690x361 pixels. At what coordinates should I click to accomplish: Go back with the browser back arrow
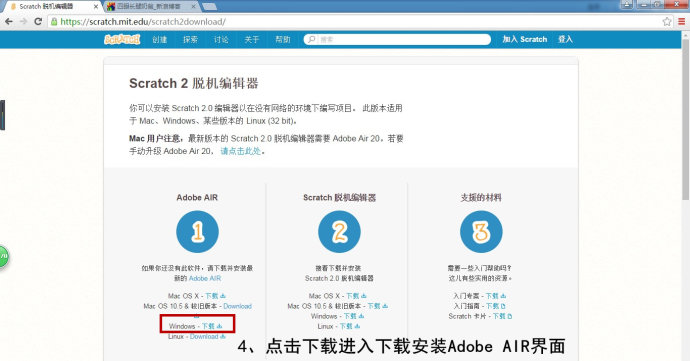tap(9, 22)
